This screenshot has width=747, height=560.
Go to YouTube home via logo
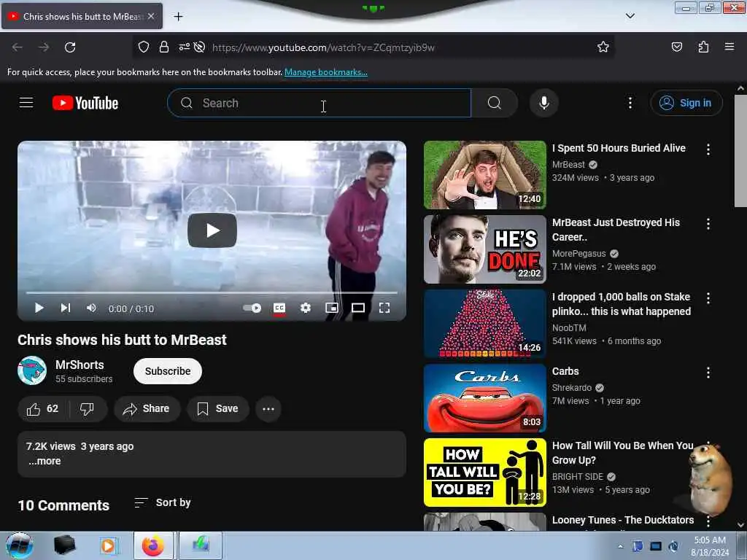tap(85, 103)
